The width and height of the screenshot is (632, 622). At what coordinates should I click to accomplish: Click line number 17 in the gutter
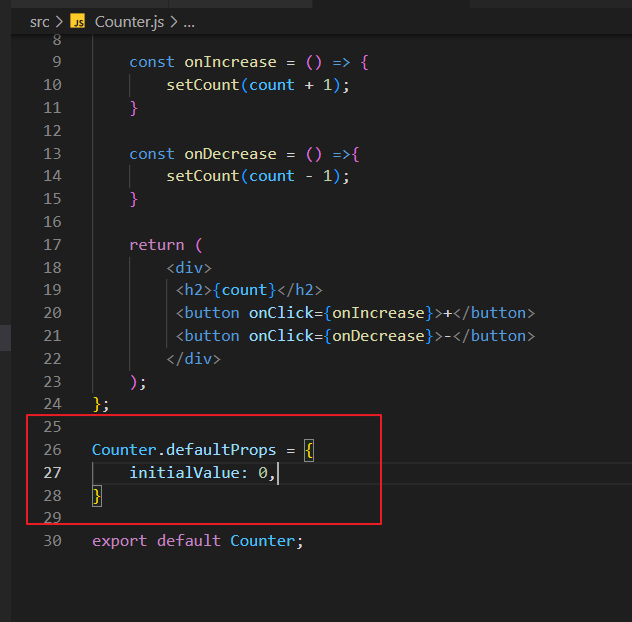(52, 245)
